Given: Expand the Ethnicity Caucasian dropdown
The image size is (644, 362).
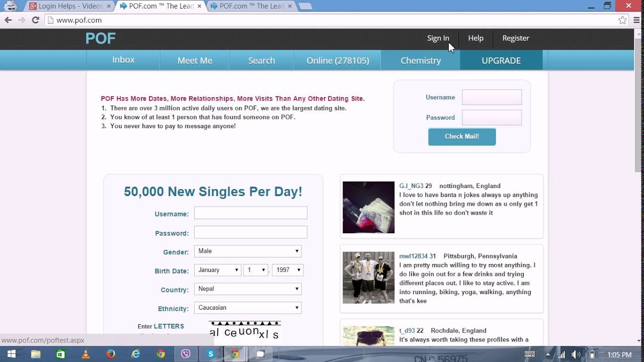Looking at the screenshot, I should click(x=248, y=308).
